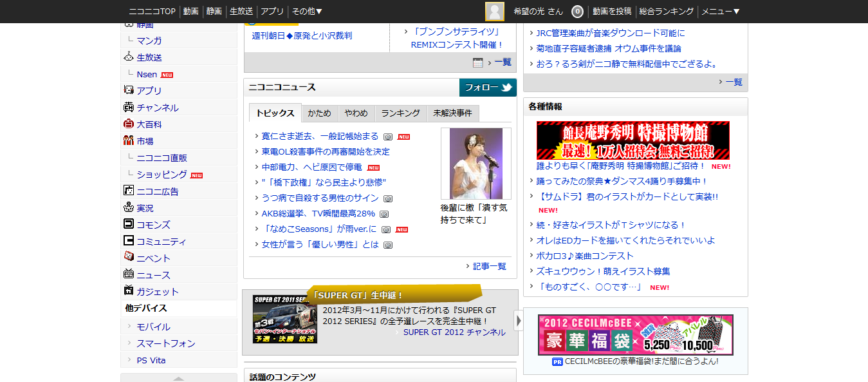Image resolution: width=868 pixels, height=382 pixels.
Task: Open スマートフォン under 他デバイス
Action: (x=166, y=343)
